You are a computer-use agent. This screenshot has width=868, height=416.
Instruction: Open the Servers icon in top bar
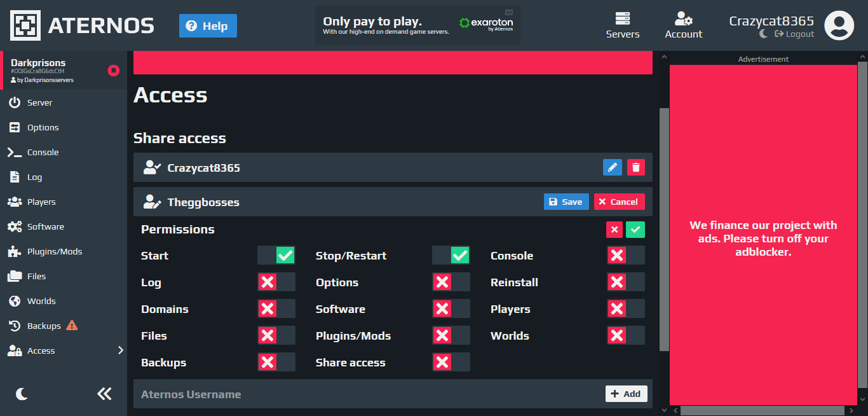[623, 25]
